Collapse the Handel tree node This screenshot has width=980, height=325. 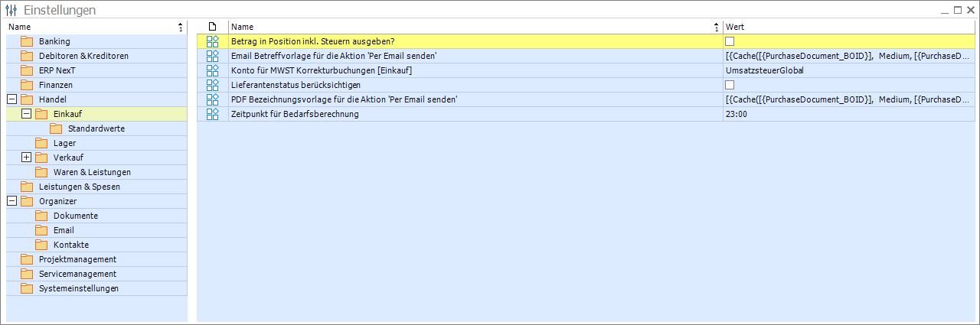pyautogui.click(x=11, y=99)
